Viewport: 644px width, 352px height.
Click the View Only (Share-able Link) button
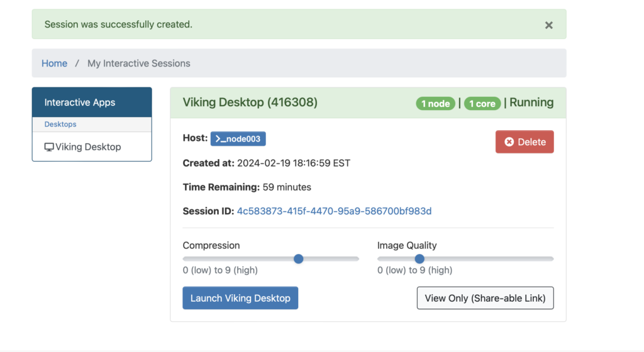(x=485, y=298)
